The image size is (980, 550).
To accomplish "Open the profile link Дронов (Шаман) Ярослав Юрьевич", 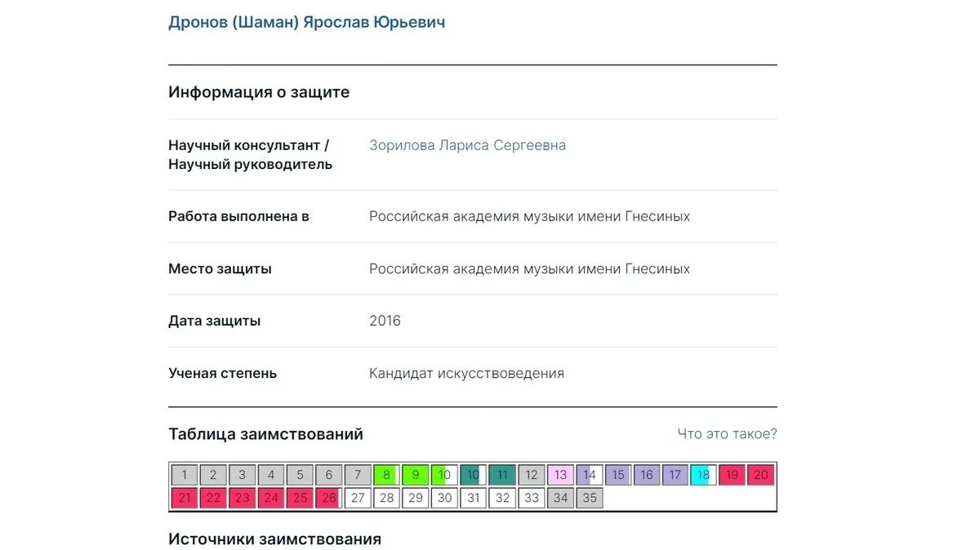I will coord(306,21).
